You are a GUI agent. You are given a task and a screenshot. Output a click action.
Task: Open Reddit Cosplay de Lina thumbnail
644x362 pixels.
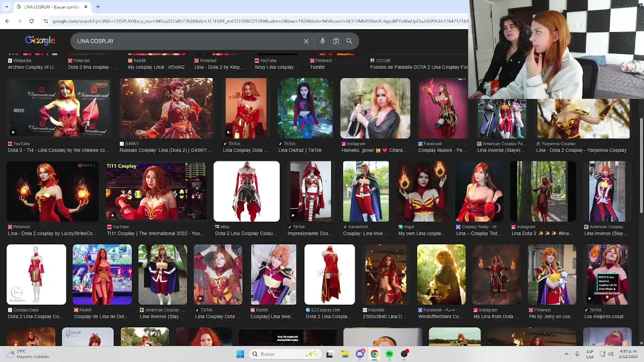pos(102,275)
